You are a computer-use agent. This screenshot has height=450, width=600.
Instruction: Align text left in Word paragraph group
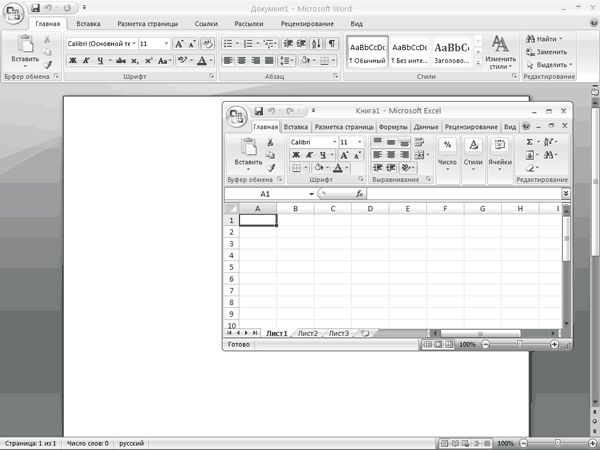[x=228, y=60]
